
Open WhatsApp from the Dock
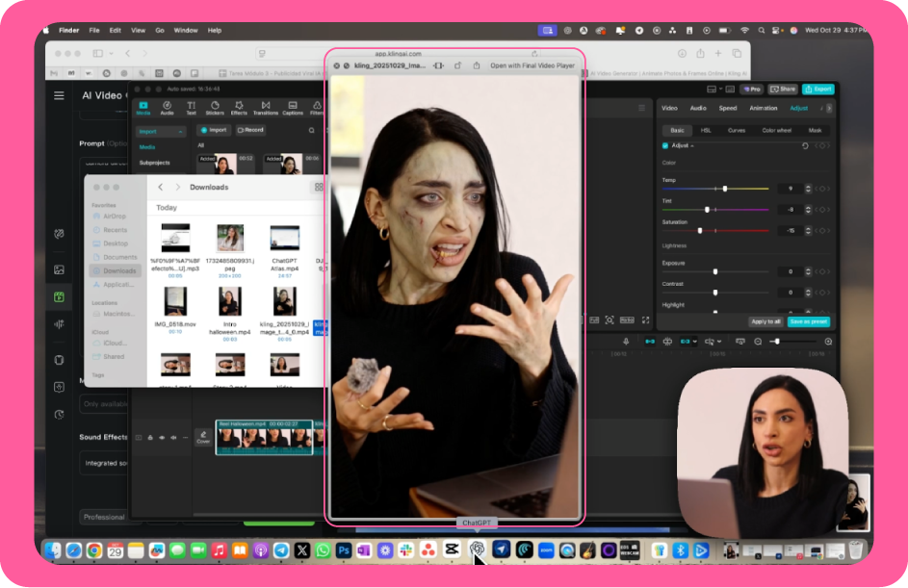point(323,550)
